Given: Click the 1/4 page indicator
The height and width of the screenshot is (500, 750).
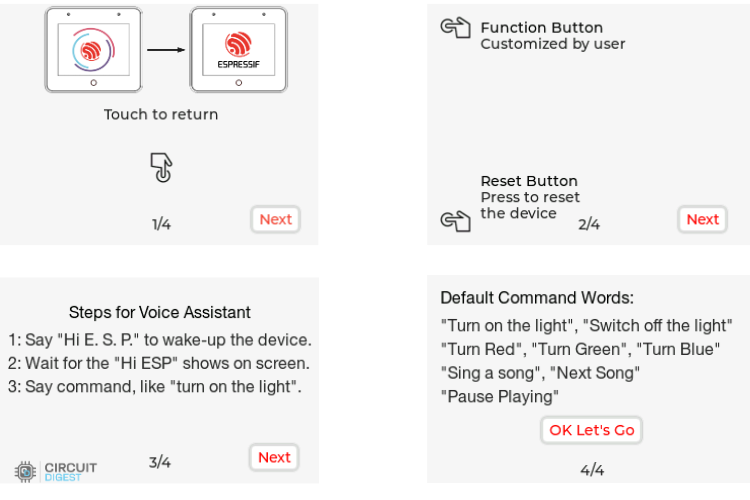Looking at the screenshot, I should click(161, 224).
